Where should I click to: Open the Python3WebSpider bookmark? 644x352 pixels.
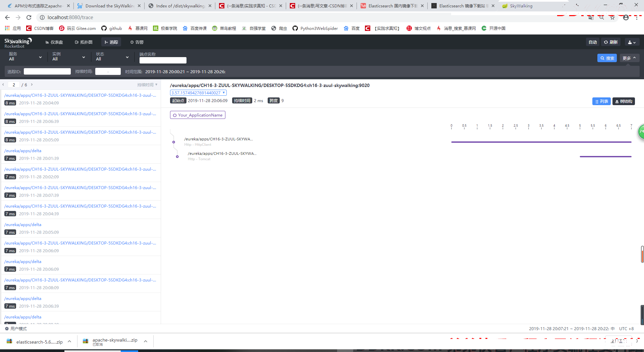coord(315,28)
